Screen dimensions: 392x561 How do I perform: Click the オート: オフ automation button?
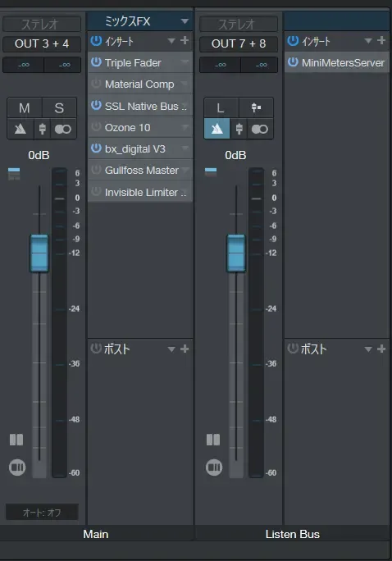(x=42, y=513)
